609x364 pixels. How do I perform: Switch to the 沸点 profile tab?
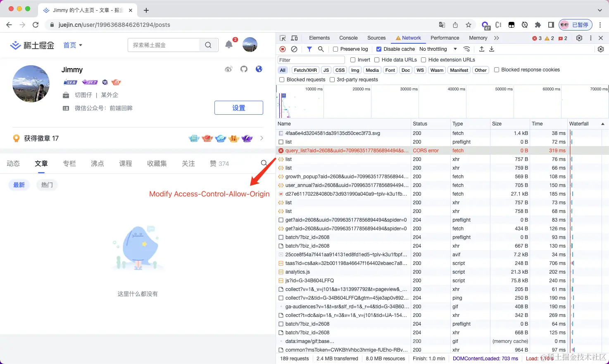tap(98, 163)
